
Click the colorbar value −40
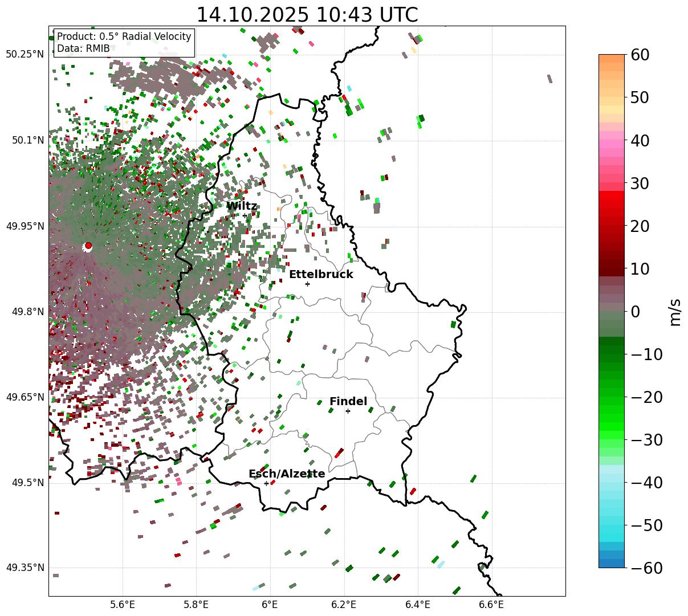click(646, 482)
